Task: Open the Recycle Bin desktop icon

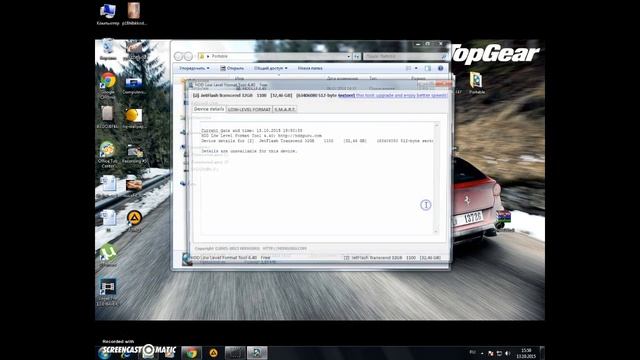Action: pyautogui.click(x=108, y=49)
